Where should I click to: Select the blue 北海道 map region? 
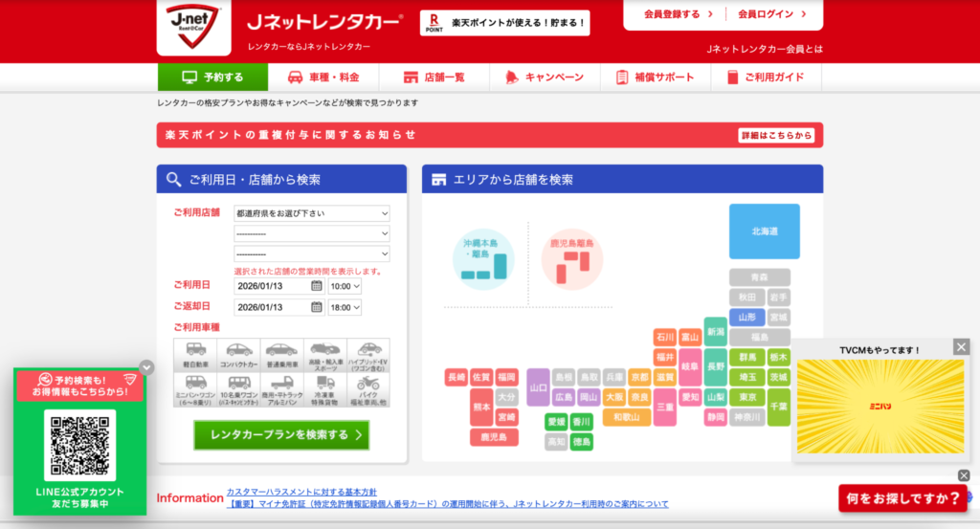pos(764,231)
